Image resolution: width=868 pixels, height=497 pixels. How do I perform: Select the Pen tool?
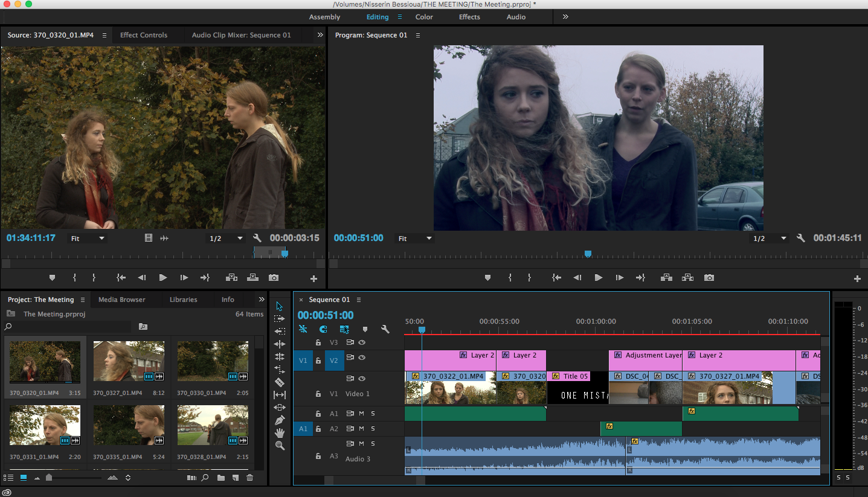tap(279, 420)
